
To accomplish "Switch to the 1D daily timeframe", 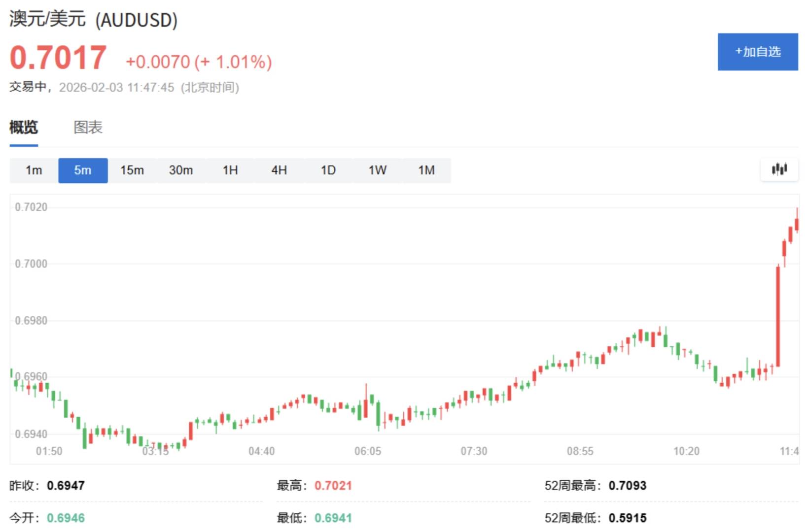I will [328, 170].
